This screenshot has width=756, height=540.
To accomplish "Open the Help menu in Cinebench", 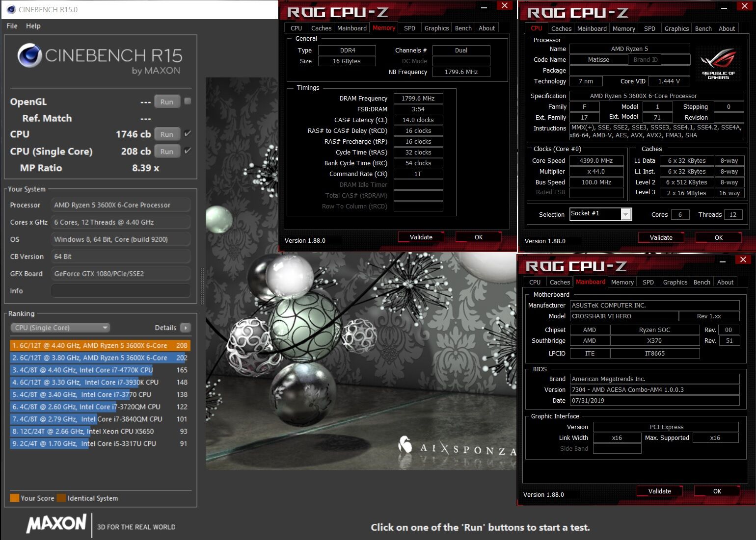I will 33,26.
